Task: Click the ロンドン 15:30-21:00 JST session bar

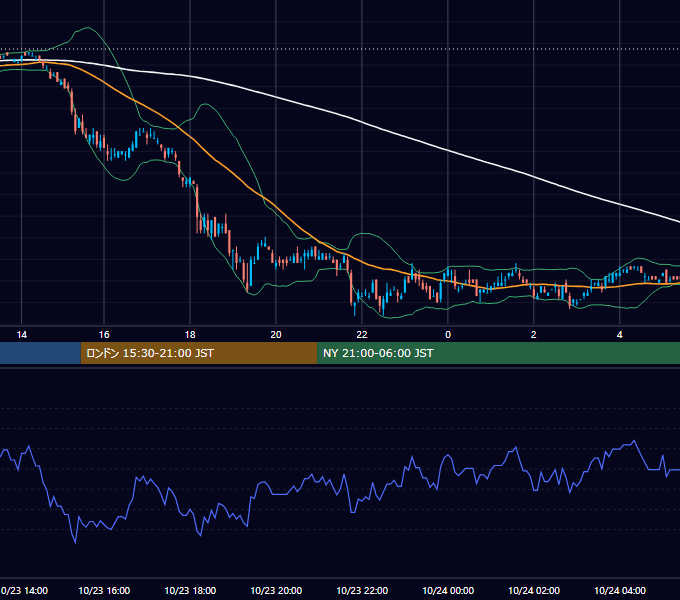Action: (199, 353)
